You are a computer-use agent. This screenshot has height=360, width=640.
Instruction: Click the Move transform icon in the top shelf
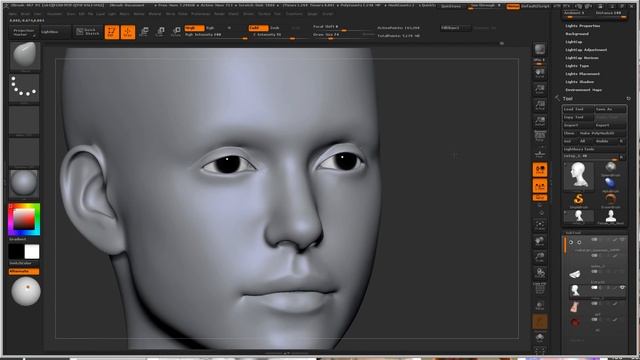(x=144, y=32)
